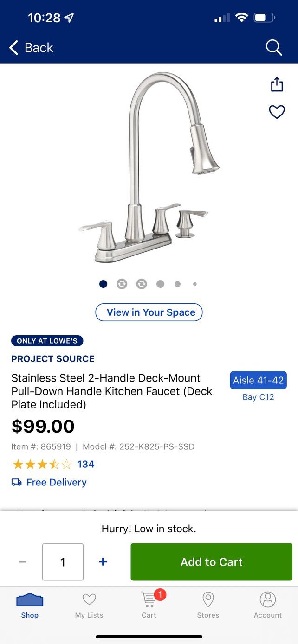Viewport: 298px width, 644px height.
Task: Open My Lists from bottom navigation
Action: click(89, 605)
